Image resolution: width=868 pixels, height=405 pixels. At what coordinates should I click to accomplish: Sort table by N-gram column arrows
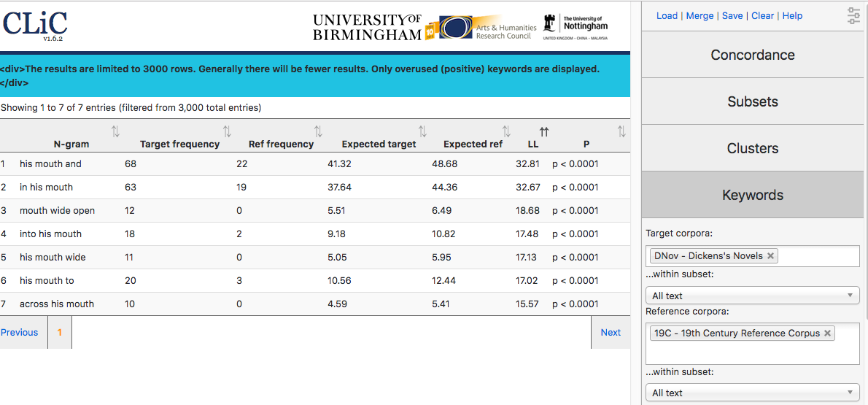click(x=115, y=132)
